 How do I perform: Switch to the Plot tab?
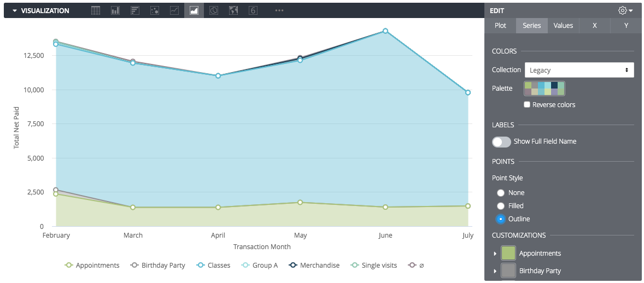click(500, 26)
